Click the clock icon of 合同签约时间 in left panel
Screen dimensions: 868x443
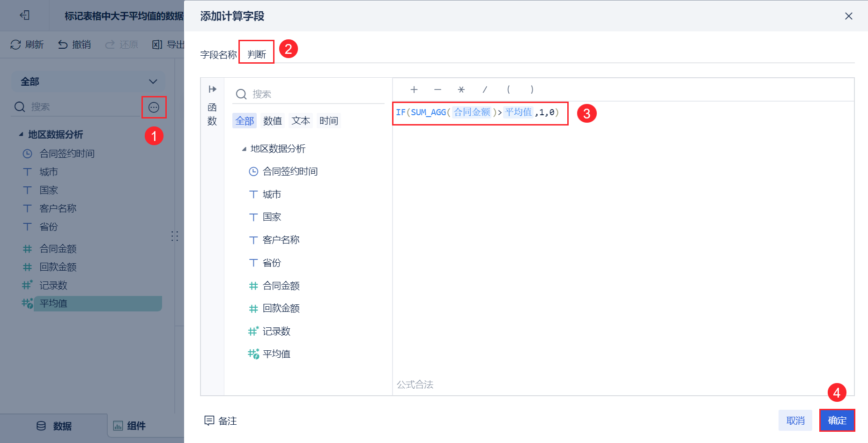tap(28, 154)
